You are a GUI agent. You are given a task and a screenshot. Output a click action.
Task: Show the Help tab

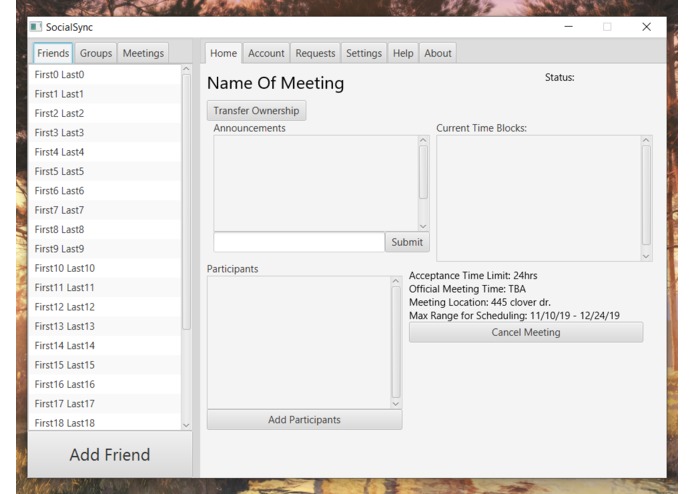tap(403, 53)
